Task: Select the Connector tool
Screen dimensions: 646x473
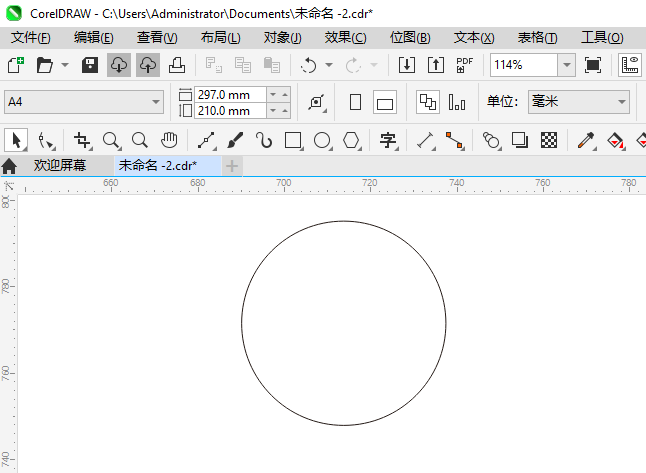Action: pyautogui.click(x=455, y=140)
